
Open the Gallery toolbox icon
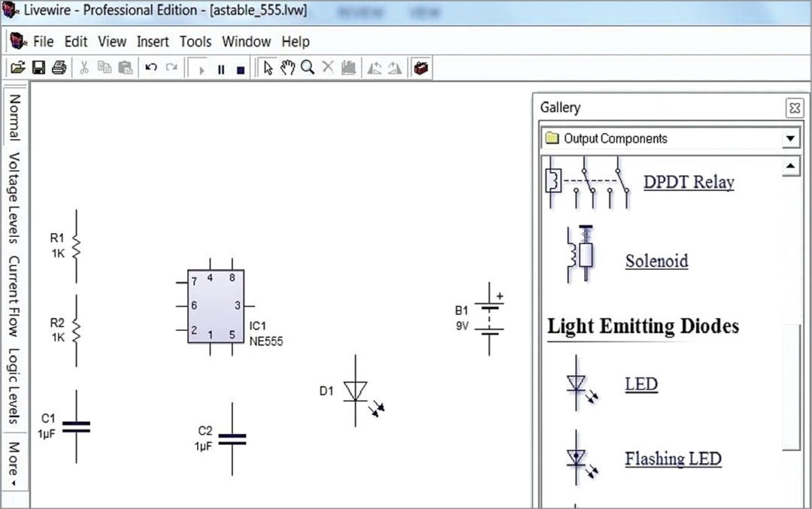tap(422, 68)
